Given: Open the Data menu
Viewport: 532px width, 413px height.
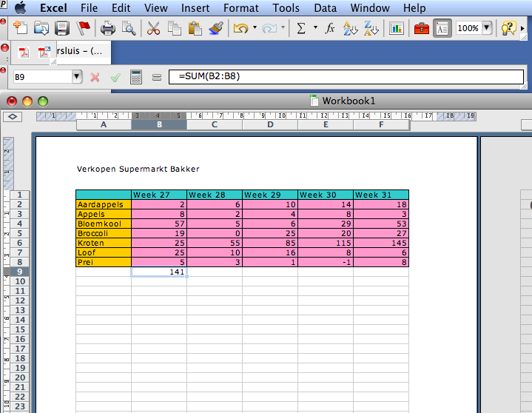Looking at the screenshot, I should click(325, 8).
